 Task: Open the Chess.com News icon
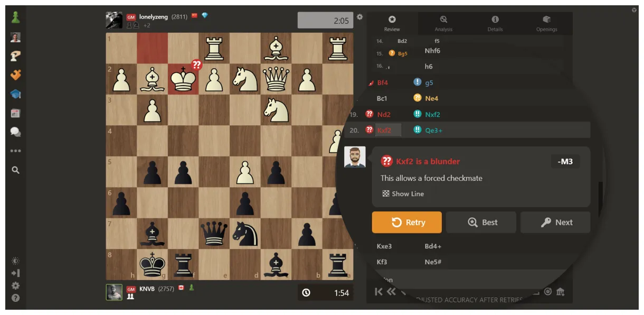[14, 113]
